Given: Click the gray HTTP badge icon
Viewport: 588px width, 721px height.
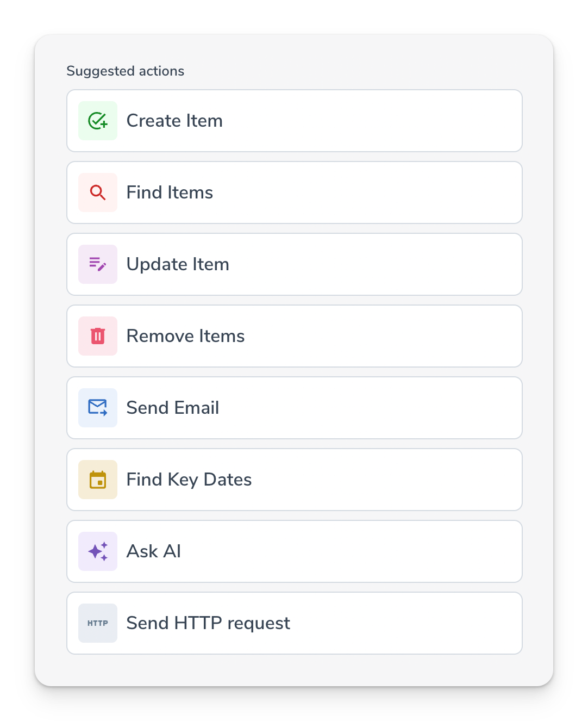Looking at the screenshot, I should [98, 623].
